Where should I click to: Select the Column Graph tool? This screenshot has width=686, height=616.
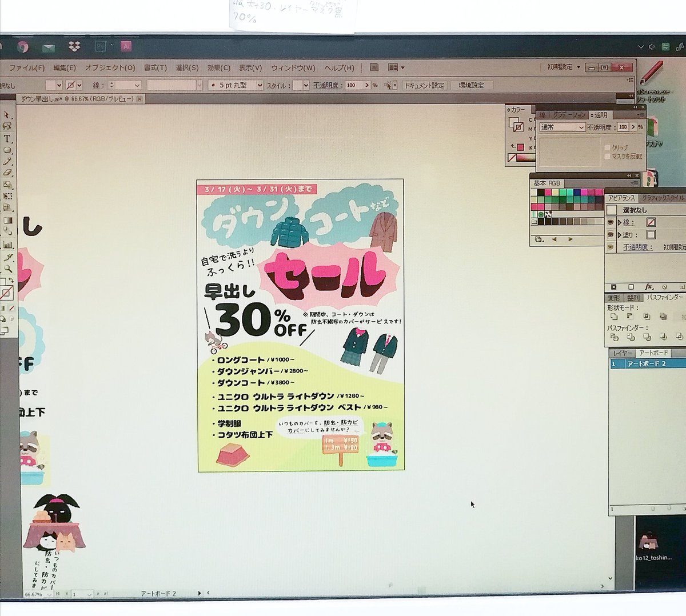(x=8, y=244)
